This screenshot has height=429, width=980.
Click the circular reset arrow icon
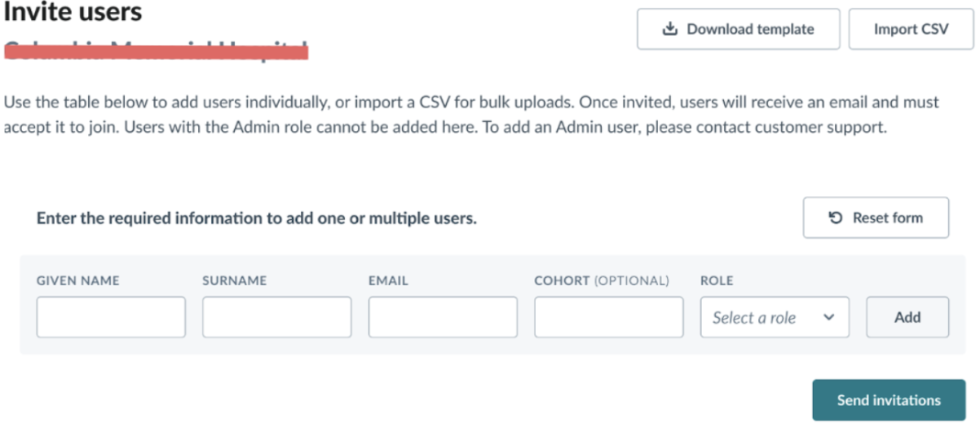(836, 218)
